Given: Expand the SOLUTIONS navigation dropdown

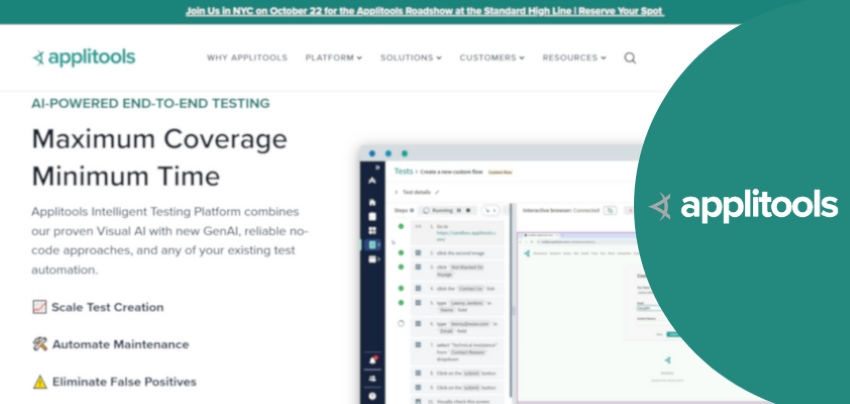Looking at the screenshot, I should tap(411, 57).
